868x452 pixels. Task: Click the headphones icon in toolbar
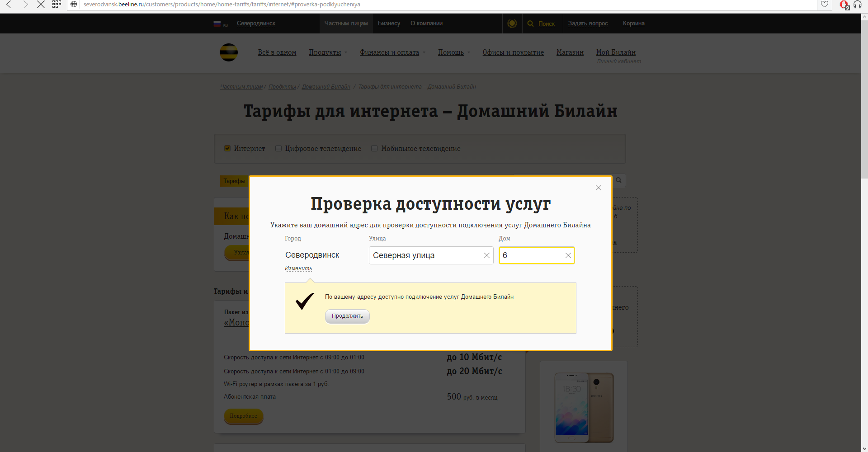[857, 5]
